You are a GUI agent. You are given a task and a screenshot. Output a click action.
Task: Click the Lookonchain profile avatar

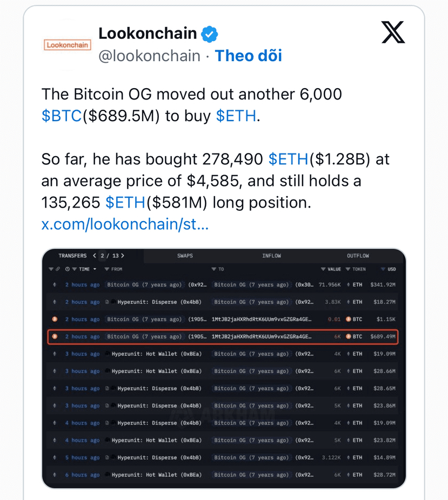[x=67, y=45]
